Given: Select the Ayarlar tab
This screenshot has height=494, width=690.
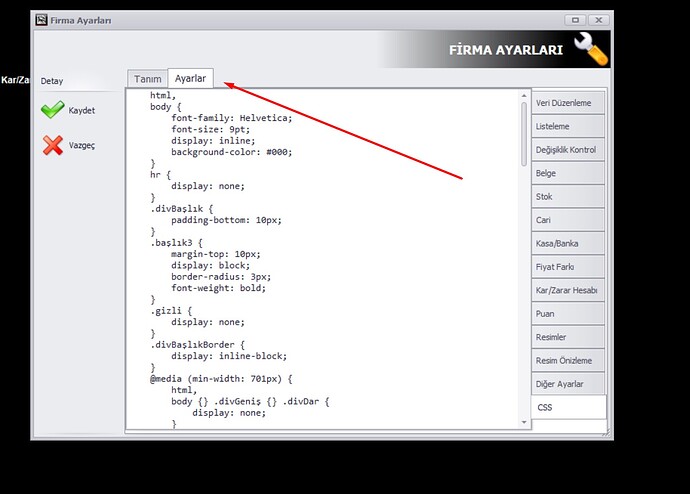Looking at the screenshot, I should click(191, 78).
